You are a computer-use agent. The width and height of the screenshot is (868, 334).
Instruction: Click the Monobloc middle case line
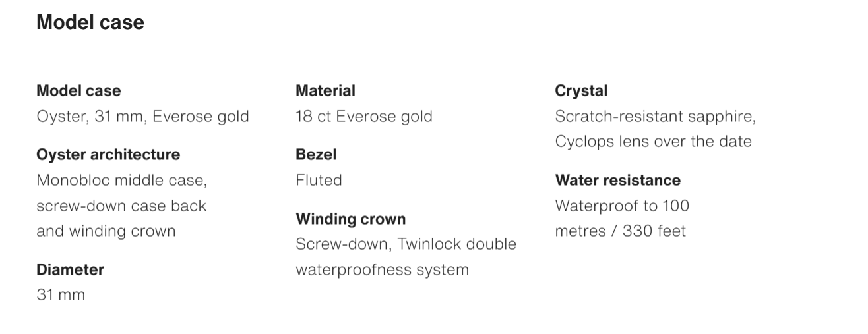click(x=121, y=180)
